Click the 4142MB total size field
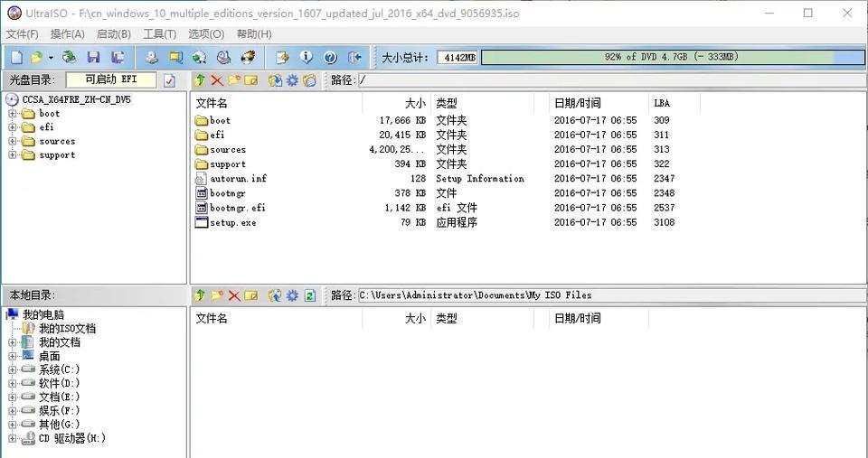This screenshot has width=868, height=458. click(458, 57)
